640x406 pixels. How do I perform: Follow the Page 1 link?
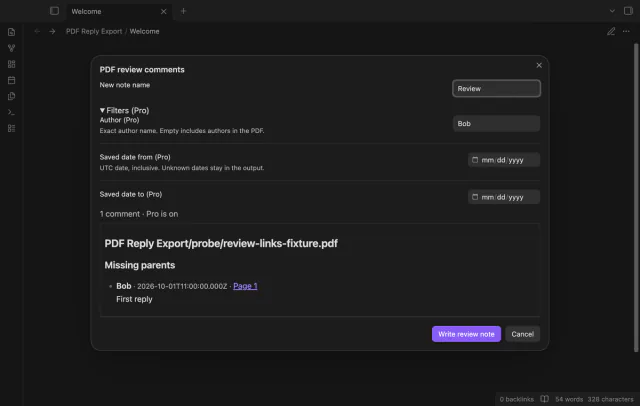pyautogui.click(x=245, y=286)
